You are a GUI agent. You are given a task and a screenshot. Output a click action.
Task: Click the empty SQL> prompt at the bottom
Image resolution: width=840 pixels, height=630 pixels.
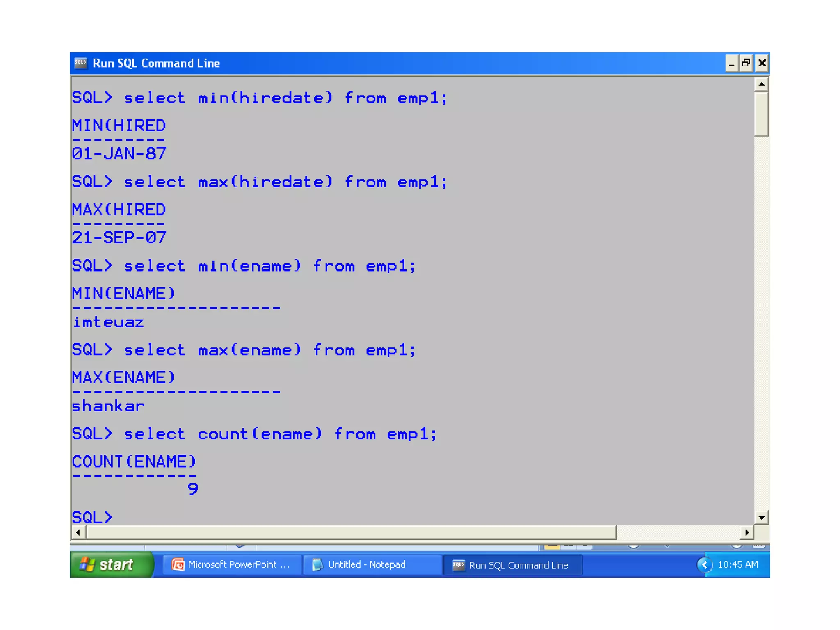coord(92,517)
